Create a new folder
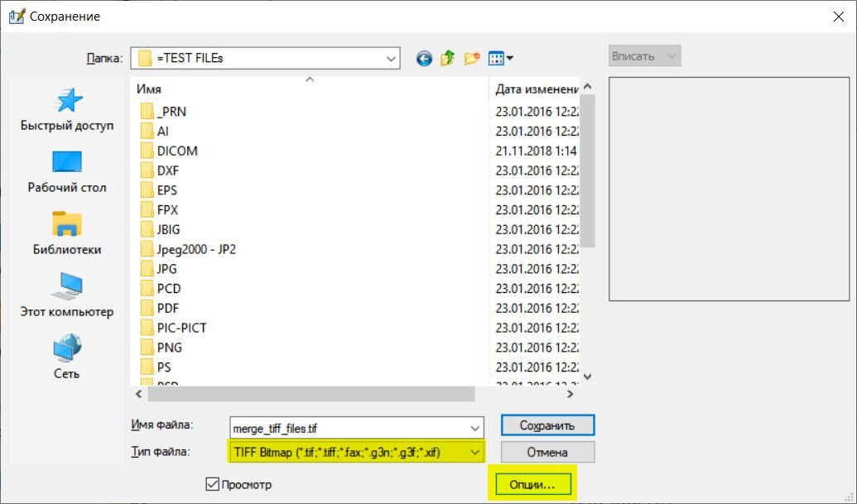 472,58
